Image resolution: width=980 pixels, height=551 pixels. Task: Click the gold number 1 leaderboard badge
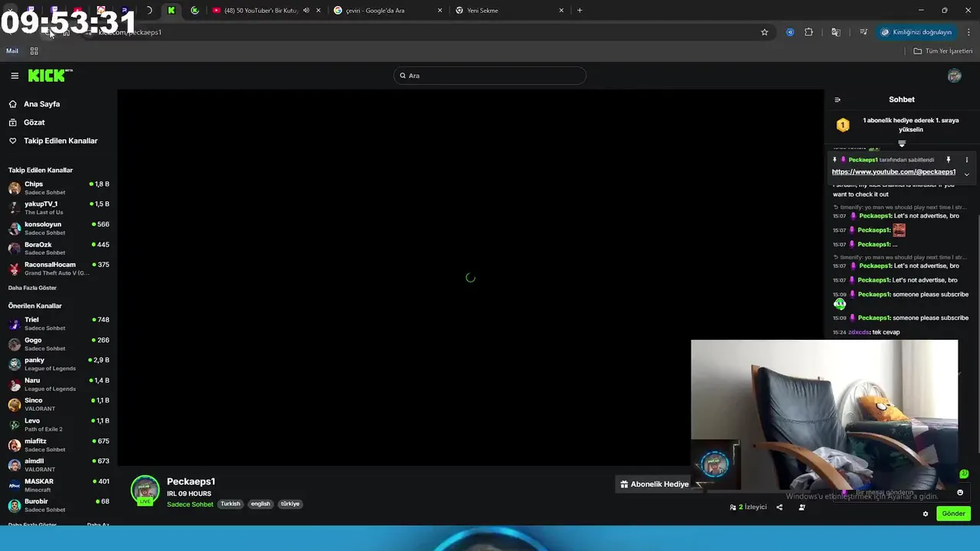point(843,125)
